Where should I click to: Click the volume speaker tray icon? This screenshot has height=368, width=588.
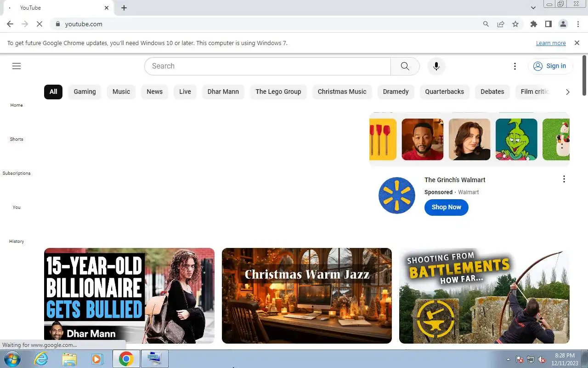[542, 359]
